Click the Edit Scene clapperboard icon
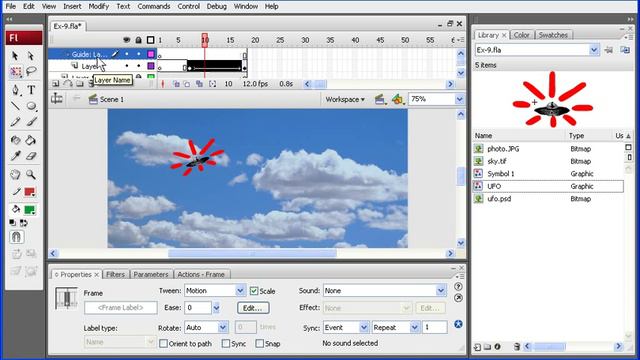This screenshot has width=640, height=360. point(380,99)
